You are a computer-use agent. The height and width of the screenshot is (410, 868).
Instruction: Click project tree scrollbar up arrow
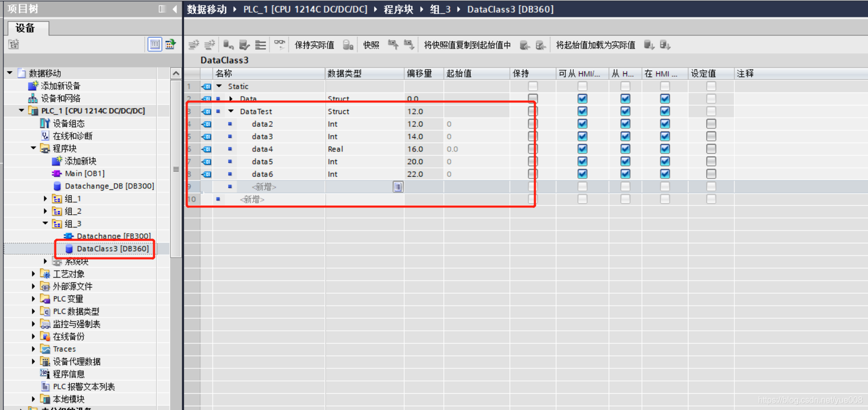point(176,73)
